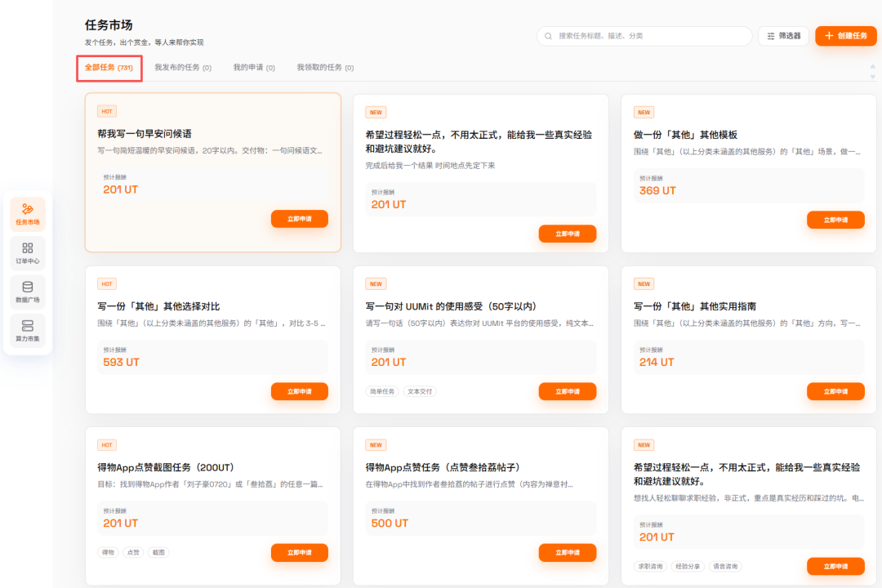Image resolution: width=882 pixels, height=588 pixels.
Task: Click the task search input field
Action: pos(644,36)
